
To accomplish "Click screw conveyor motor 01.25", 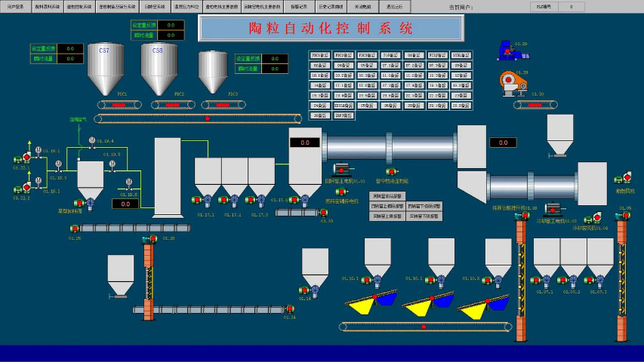I will point(74,229).
